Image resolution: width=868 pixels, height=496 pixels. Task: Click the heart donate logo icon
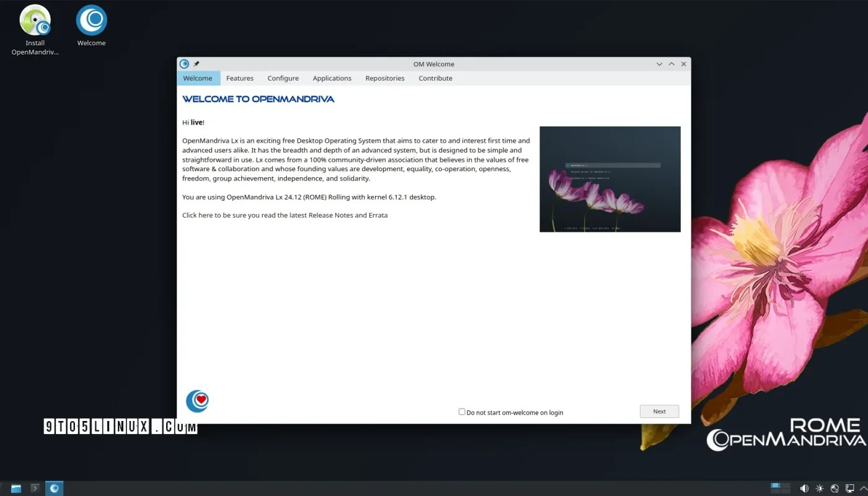click(x=197, y=401)
